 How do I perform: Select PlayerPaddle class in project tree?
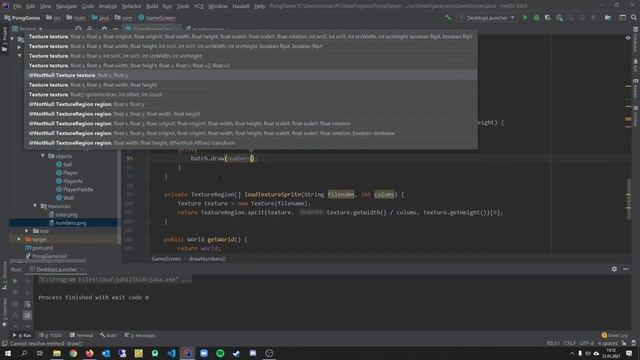78,189
